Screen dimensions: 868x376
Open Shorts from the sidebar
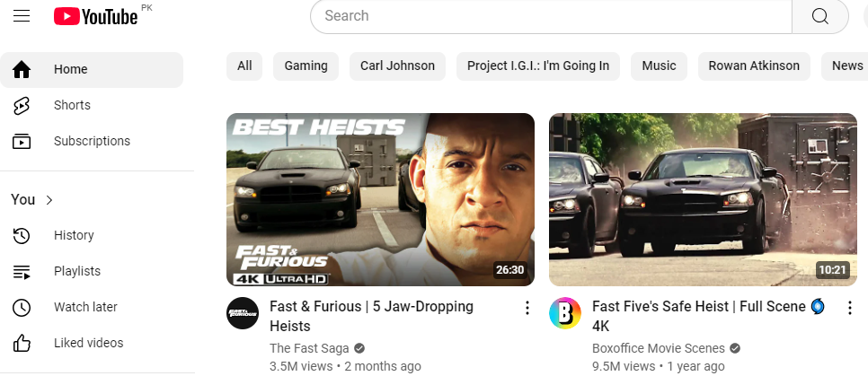pos(92,106)
